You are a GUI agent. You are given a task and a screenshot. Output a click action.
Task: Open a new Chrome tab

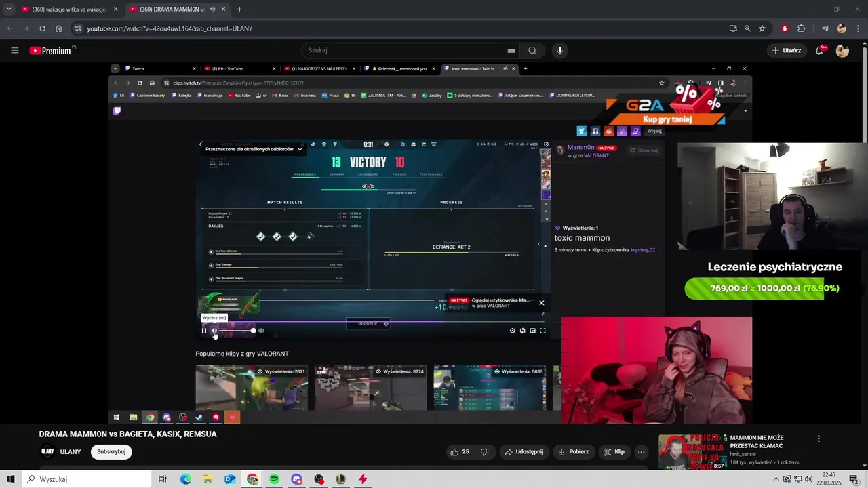point(239,9)
